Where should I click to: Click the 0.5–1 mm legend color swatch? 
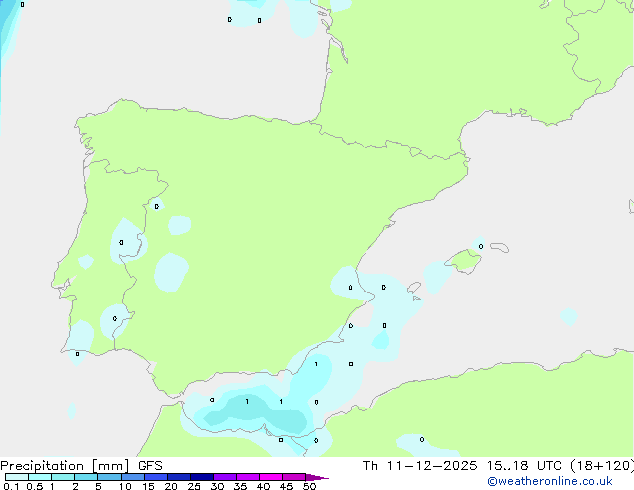tap(40, 477)
